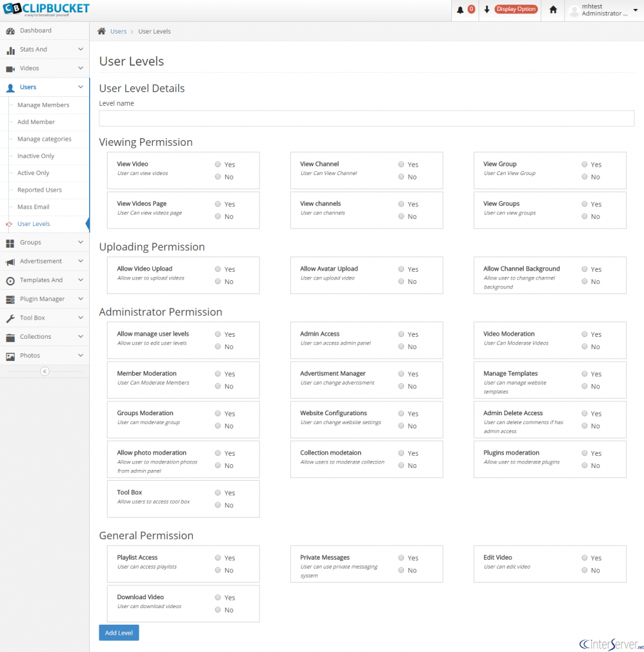644x652 pixels.
Task: Click the Users person icon
Action: [10, 88]
